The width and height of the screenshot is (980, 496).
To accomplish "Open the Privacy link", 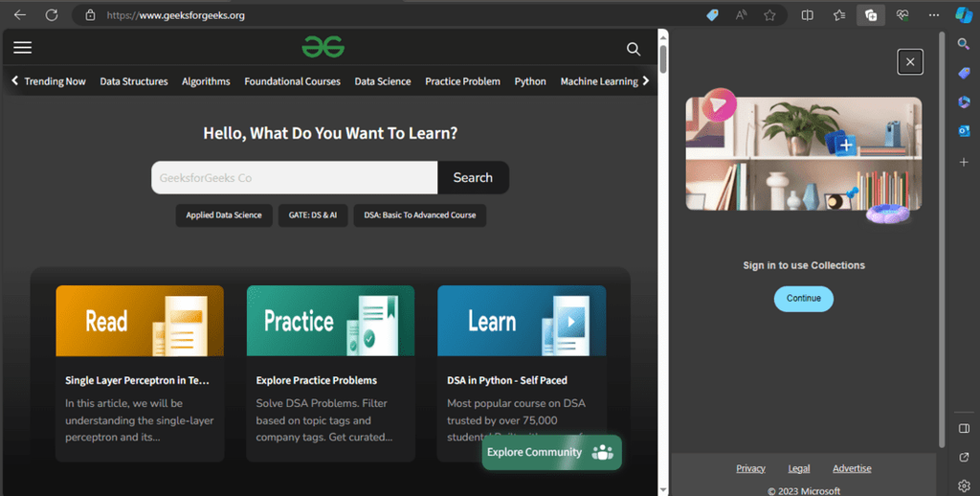I will [x=750, y=468].
